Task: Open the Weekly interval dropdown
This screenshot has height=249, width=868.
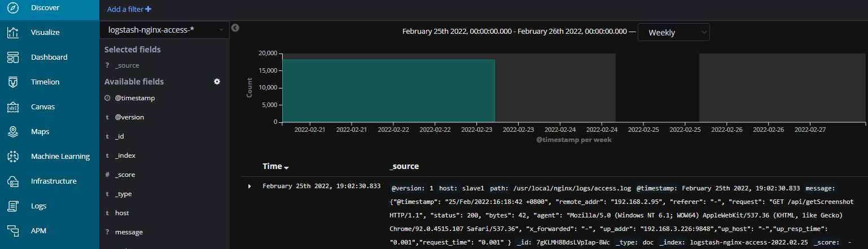Action: click(x=673, y=33)
